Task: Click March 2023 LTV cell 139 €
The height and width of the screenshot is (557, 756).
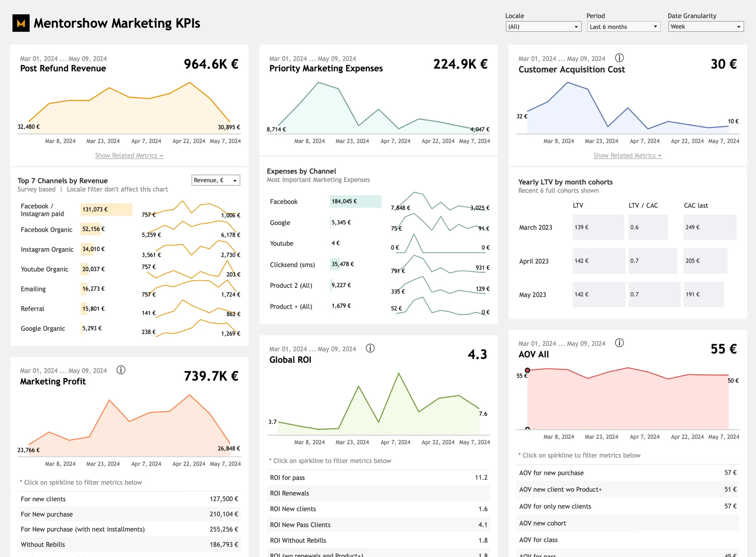Action: pos(598,227)
